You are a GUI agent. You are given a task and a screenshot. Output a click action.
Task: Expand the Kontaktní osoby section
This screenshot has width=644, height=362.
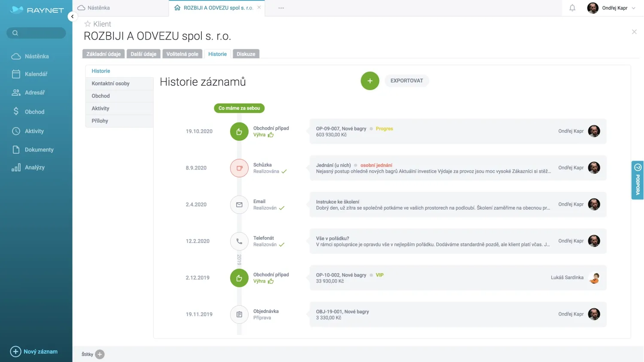109,83
